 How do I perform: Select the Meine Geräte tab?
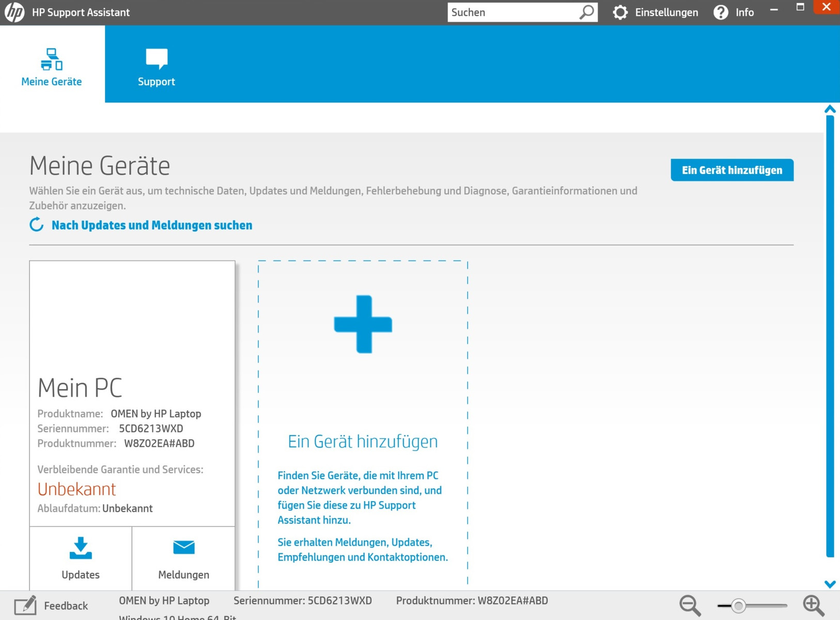point(52,64)
